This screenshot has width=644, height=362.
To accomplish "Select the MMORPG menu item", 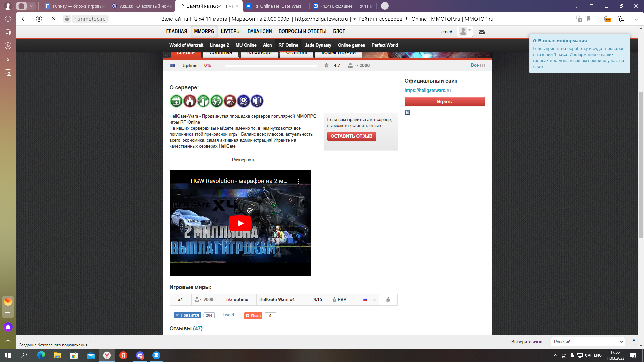I will pos(204,31).
